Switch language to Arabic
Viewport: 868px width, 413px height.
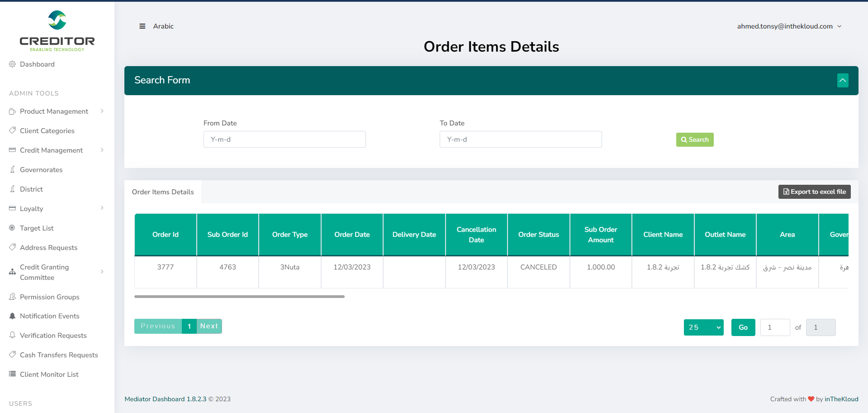tap(163, 26)
